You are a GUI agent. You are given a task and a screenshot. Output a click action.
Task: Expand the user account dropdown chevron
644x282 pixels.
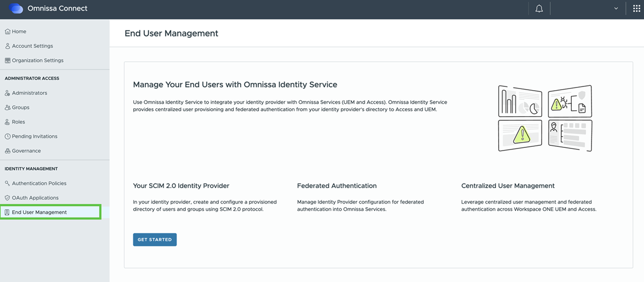coord(616,8)
